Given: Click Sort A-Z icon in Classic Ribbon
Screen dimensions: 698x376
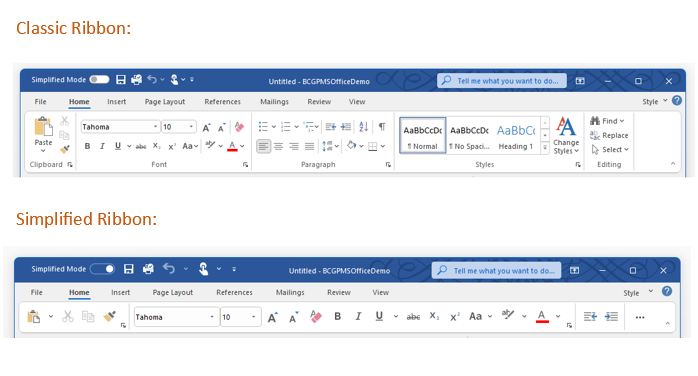Looking at the screenshot, I should coord(364,127).
